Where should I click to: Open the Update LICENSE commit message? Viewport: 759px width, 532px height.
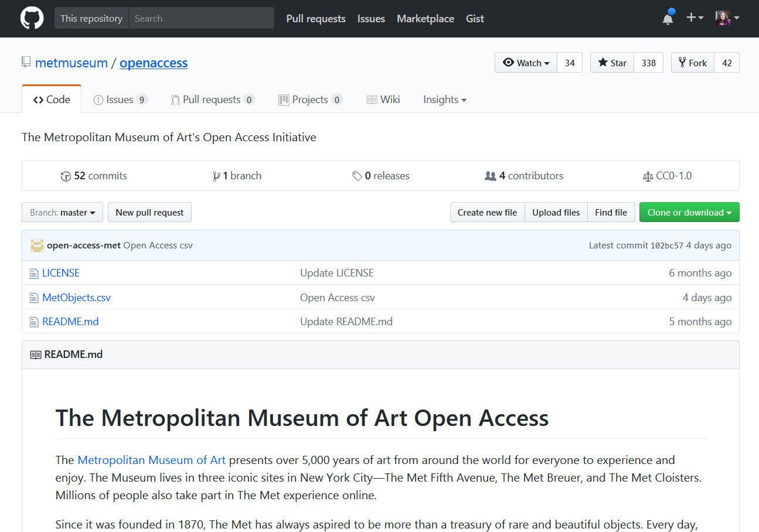tap(337, 273)
